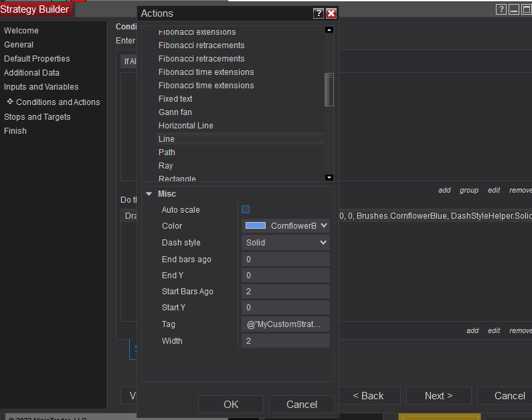
Task: Click the End Y field
Action: [x=286, y=276]
